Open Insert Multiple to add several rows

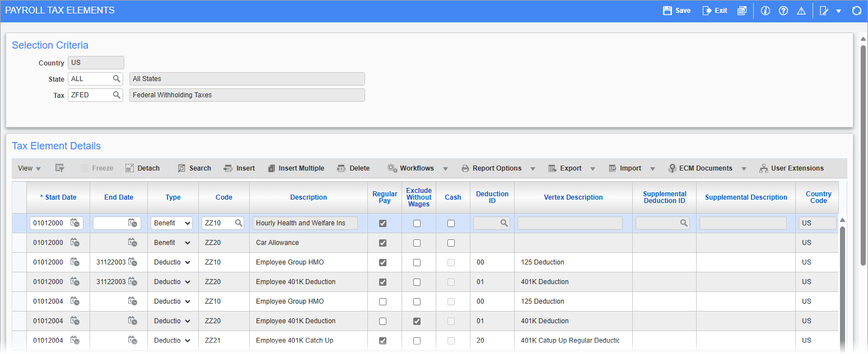[x=296, y=168]
